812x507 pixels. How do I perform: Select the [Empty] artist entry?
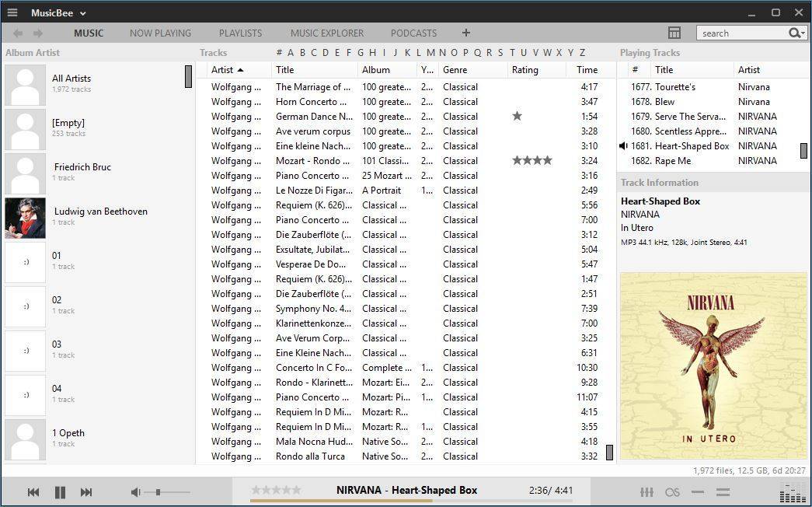99,128
